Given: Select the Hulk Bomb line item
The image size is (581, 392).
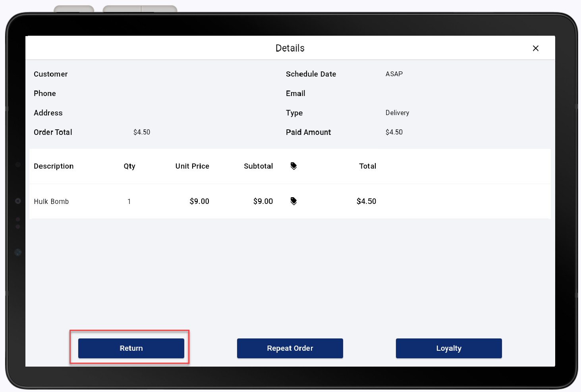Looking at the screenshot, I should pyautogui.click(x=51, y=201).
